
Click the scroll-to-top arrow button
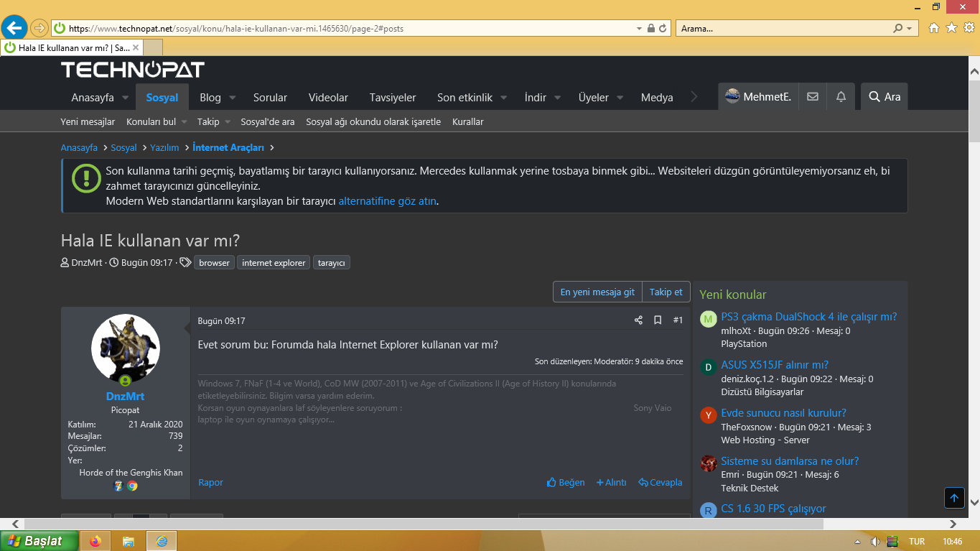coord(953,498)
